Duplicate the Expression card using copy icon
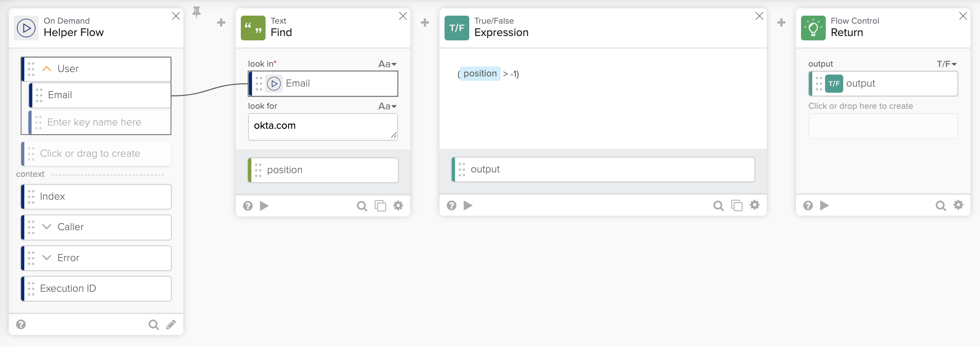980x347 pixels. (x=737, y=206)
